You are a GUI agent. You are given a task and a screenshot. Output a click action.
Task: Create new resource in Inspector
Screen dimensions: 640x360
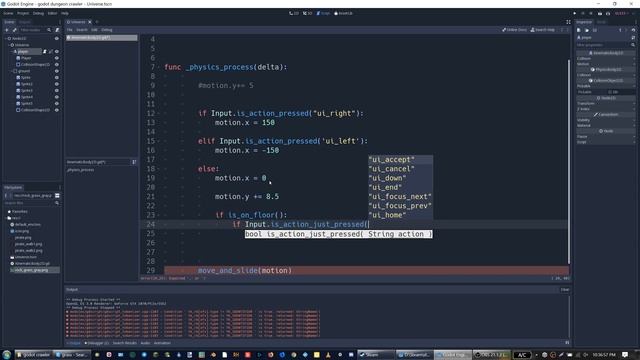pyautogui.click(x=579, y=30)
